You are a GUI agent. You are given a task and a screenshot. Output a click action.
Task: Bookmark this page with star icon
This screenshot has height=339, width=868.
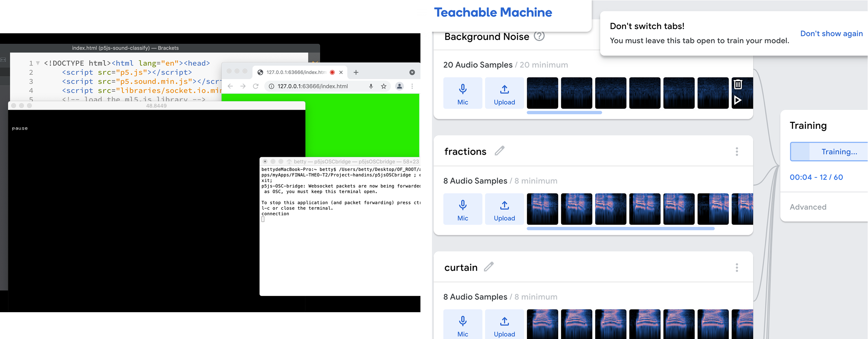click(383, 86)
